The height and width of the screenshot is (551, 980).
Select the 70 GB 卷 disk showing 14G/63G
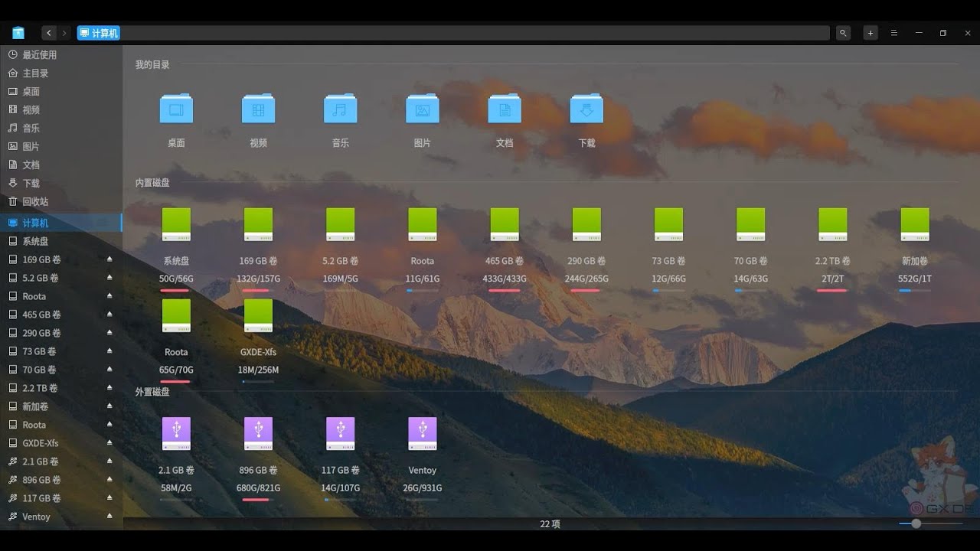pyautogui.click(x=750, y=225)
